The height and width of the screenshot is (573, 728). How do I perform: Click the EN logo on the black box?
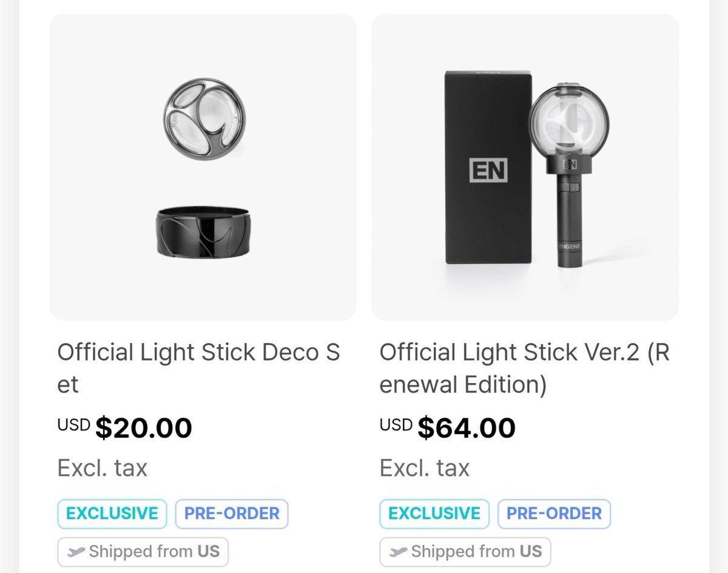[x=488, y=170]
